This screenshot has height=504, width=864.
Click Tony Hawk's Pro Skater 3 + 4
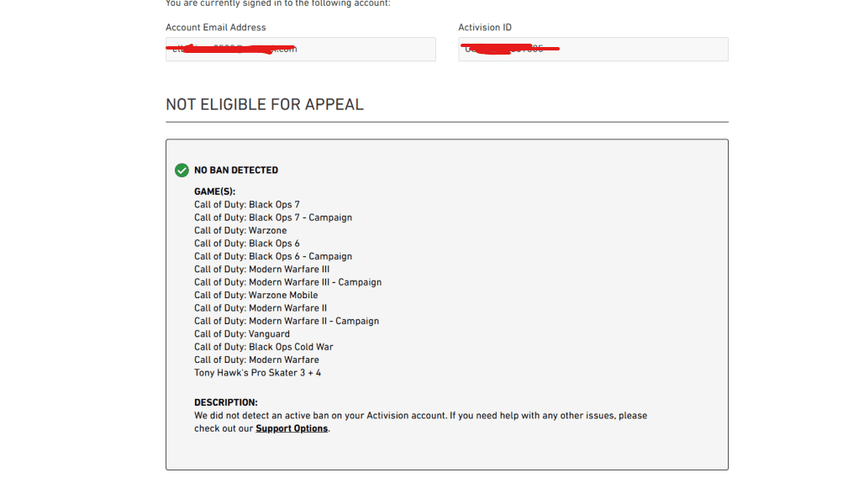[257, 373]
